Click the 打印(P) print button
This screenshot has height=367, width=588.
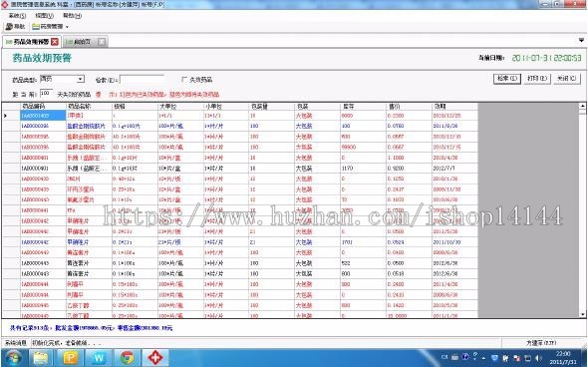[x=536, y=79]
